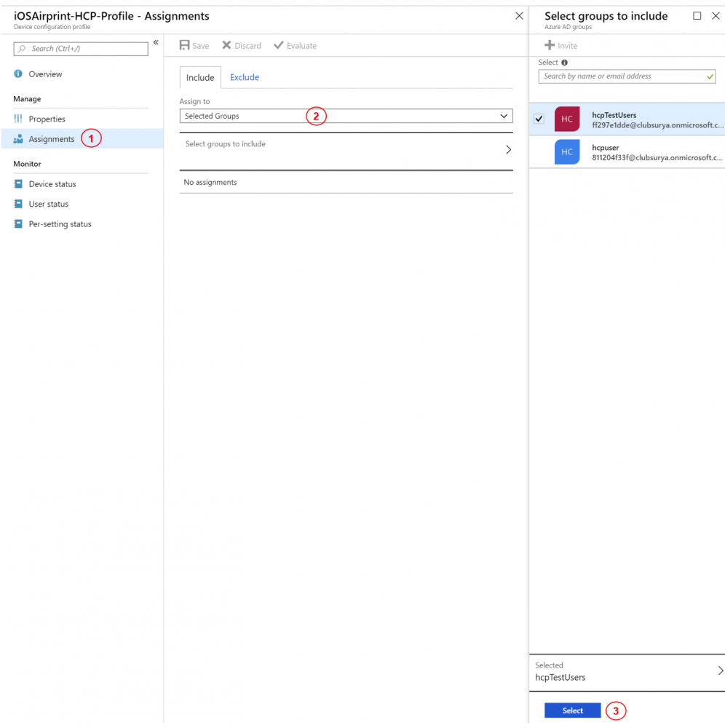Click the Discard toolbar button
The image size is (725, 728).
coord(242,46)
